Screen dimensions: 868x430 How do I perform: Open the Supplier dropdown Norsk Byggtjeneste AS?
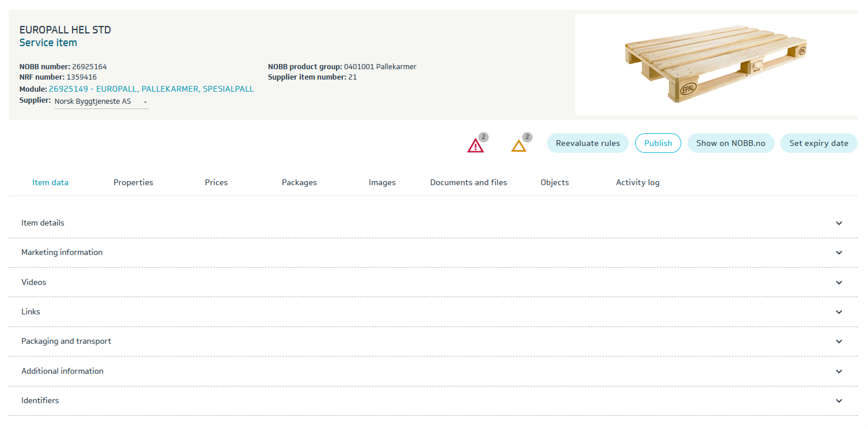click(x=101, y=102)
